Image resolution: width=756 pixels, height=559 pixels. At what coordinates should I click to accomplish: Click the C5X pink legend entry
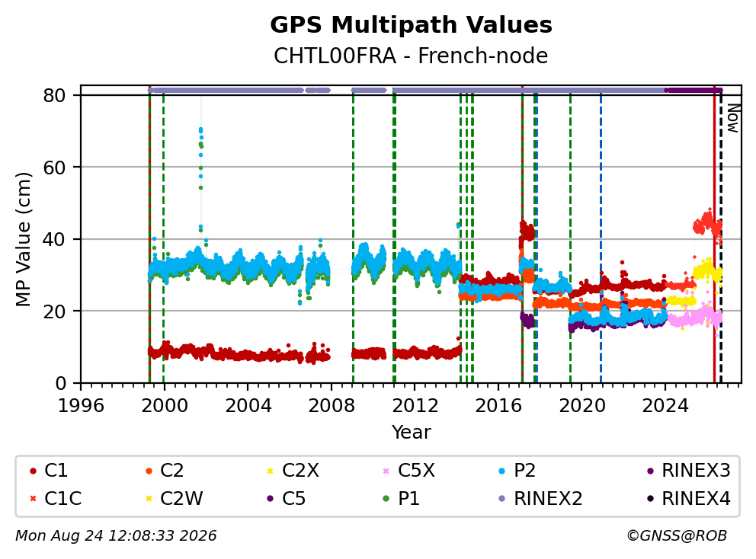(408, 471)
